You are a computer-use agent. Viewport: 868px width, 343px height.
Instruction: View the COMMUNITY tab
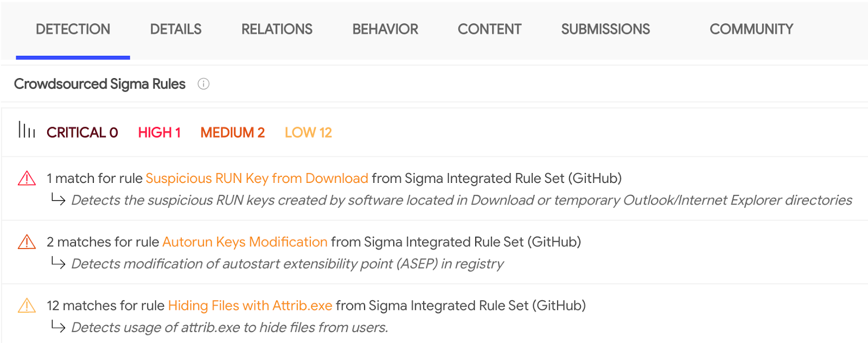point(751,29)
